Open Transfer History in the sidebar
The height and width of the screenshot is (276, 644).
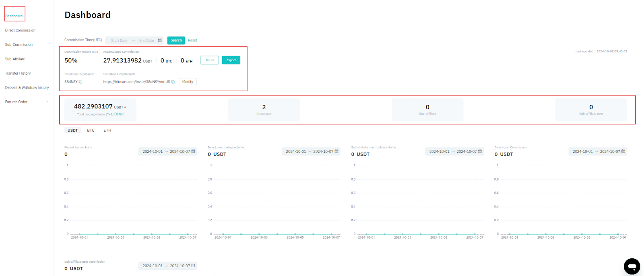[x=18, y=73]
